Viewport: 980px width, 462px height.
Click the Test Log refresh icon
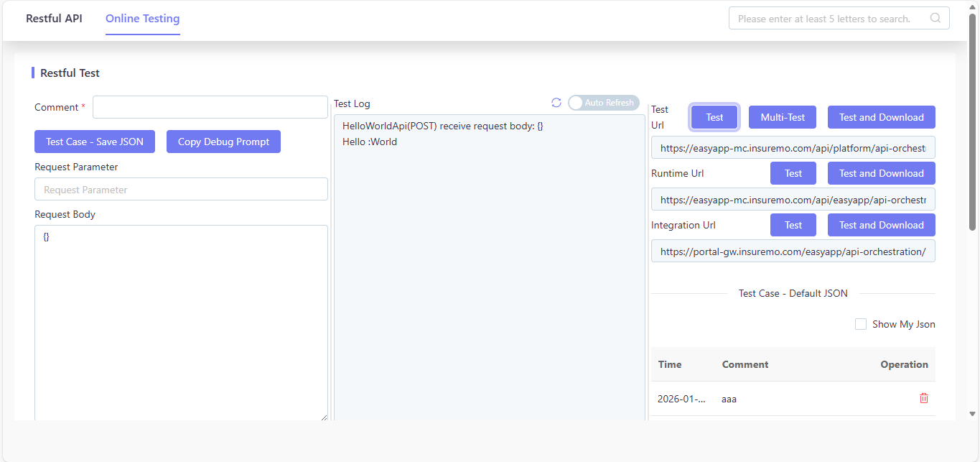pos(556,103)
